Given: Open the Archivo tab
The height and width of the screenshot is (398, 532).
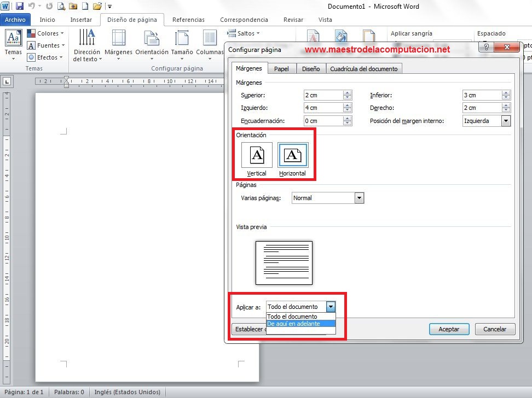Looking at the screenshot, I should pos(15,20).
